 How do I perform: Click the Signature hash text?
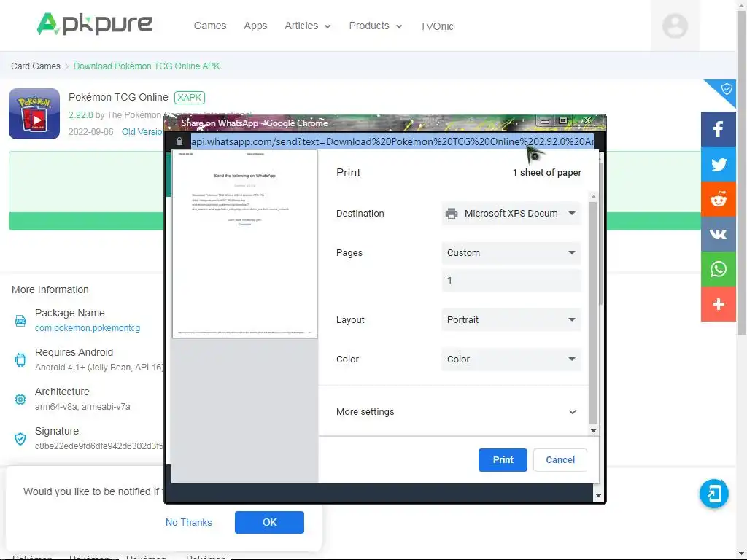99,446
